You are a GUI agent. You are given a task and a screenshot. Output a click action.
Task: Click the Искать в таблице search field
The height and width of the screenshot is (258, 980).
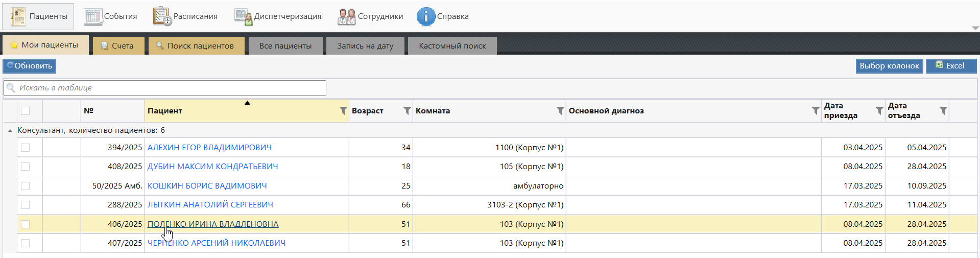point(169,88)
